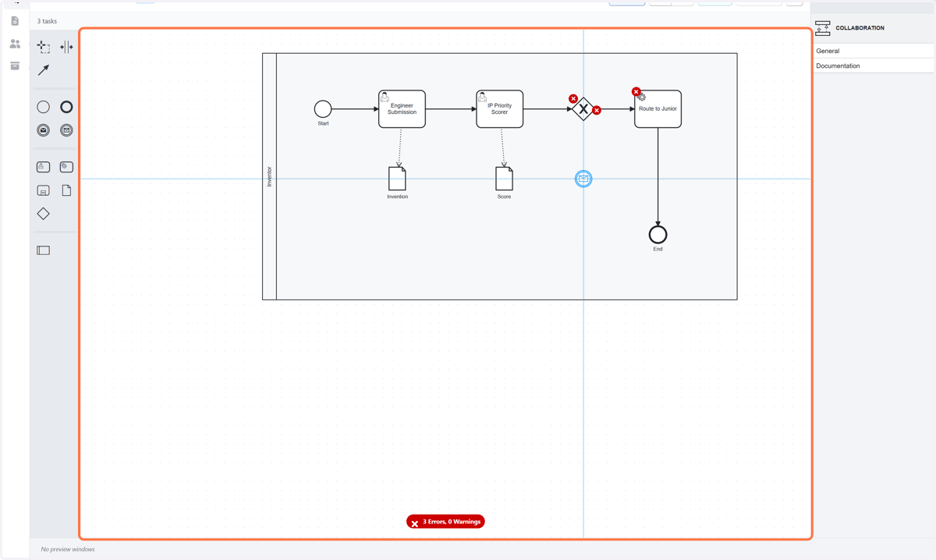936x560 pixels.
Task: Open the people icon in left sidebar
Action: tap(15, 44)
